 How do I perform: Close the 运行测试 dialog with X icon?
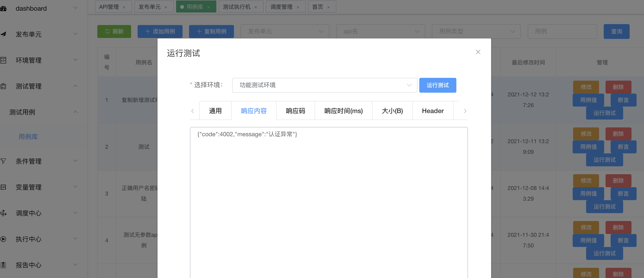point(478,52)
